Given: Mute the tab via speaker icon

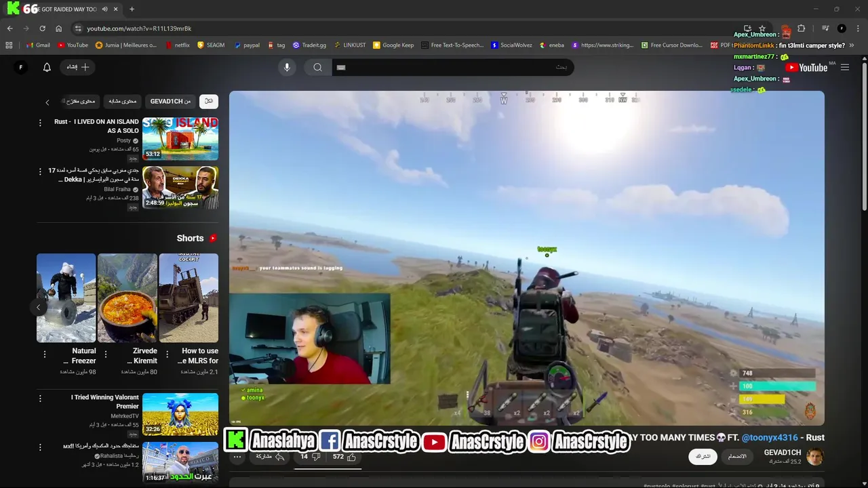Looking at the screenshot, I should click(104, 9).
